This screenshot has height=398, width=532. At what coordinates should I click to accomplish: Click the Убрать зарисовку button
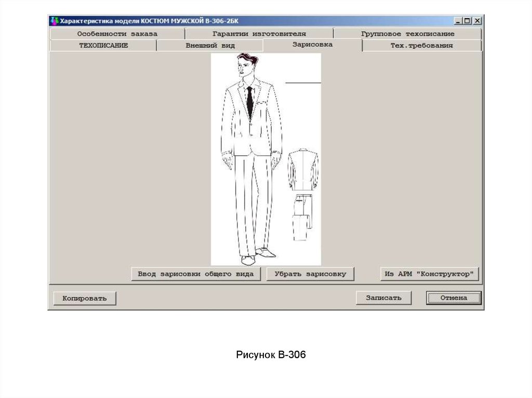[x=310, y=274]
